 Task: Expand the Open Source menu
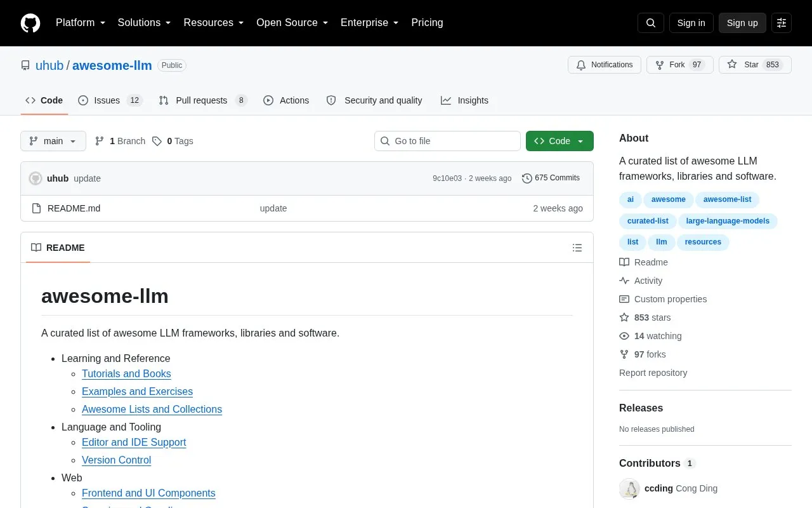[x=292, y=23]
